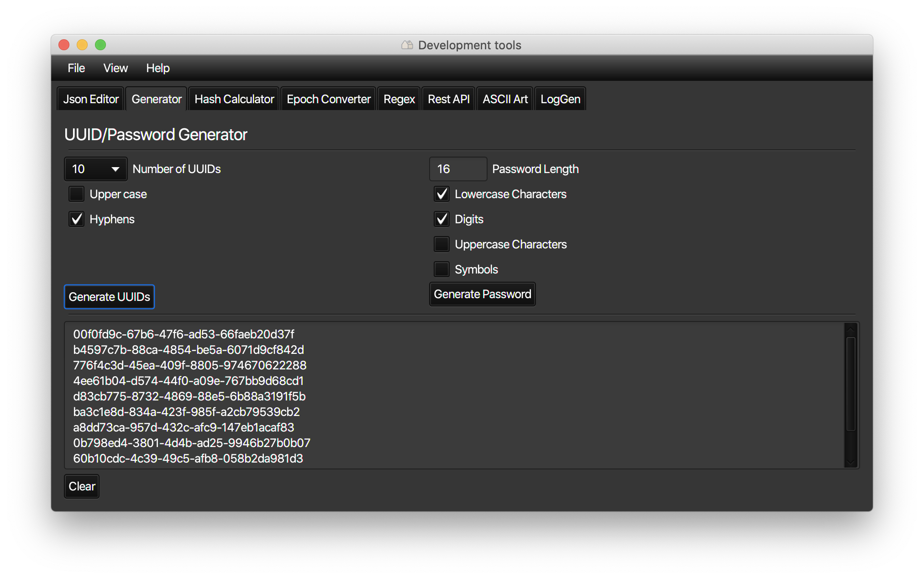Click the scrollbar down arrow in UUID list
Viewport: 924px width, 579px height.
coord(850,462)
